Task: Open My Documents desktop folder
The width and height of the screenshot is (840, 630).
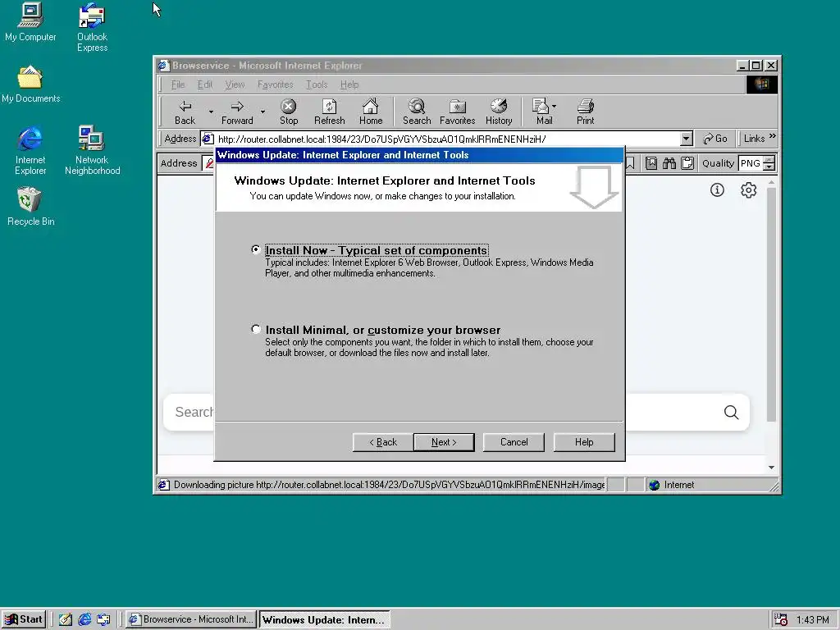Action: (30, 84)
